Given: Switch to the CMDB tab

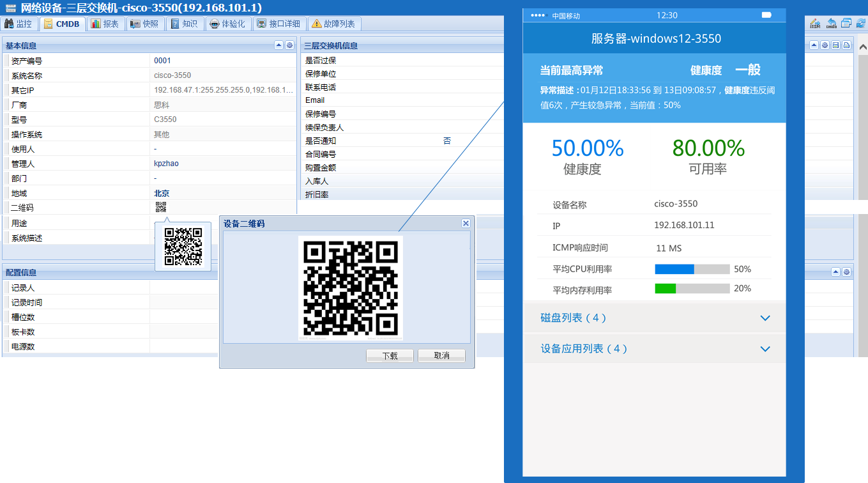Looking at the screenshot, I should tap(62, 24).
